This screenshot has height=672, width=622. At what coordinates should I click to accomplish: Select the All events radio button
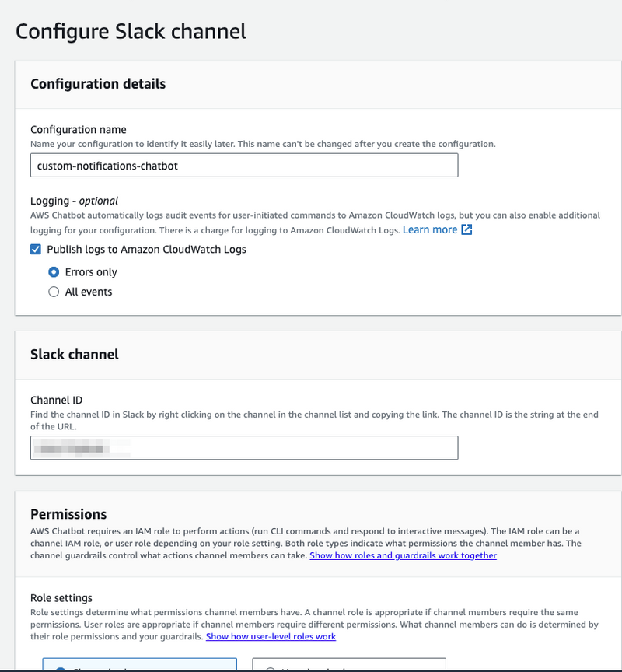coord(54,292)
